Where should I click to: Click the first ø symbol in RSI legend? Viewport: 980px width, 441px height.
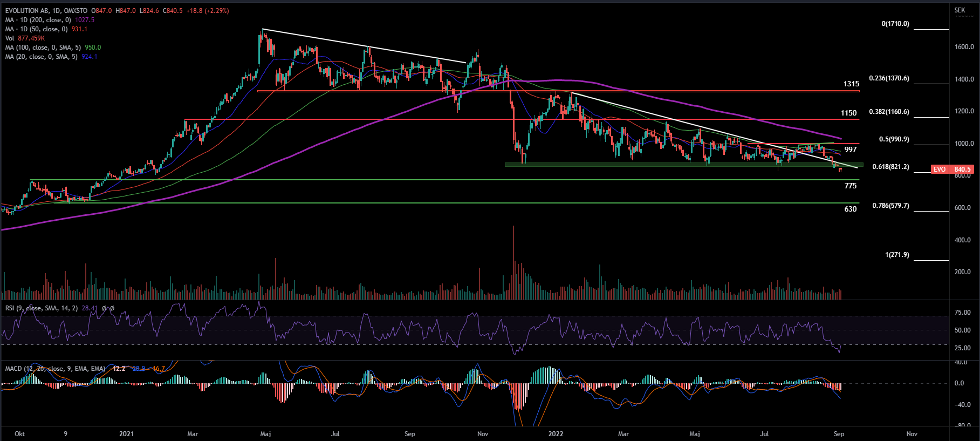[105, 308]
